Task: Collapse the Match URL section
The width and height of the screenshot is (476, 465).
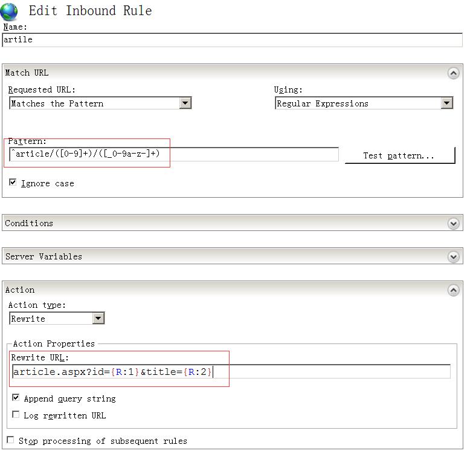Action: point(454,73)
